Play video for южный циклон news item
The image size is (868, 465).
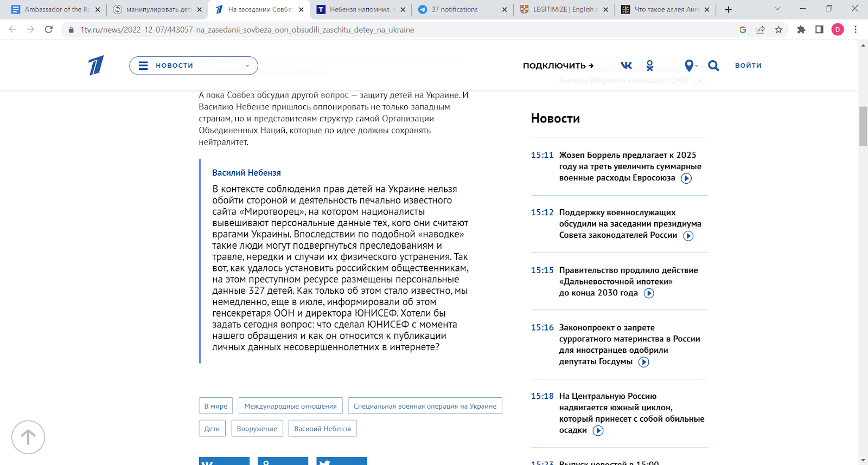coord(598,431)
